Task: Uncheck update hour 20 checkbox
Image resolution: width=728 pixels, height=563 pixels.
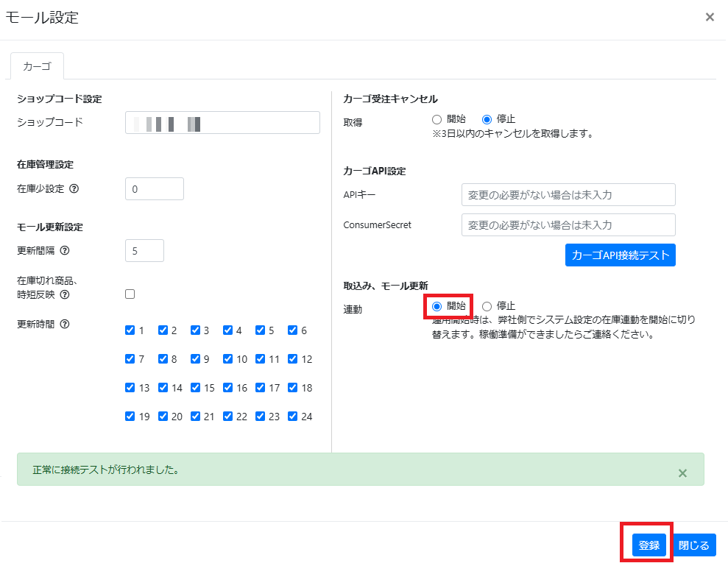Action: pos(163,417)
